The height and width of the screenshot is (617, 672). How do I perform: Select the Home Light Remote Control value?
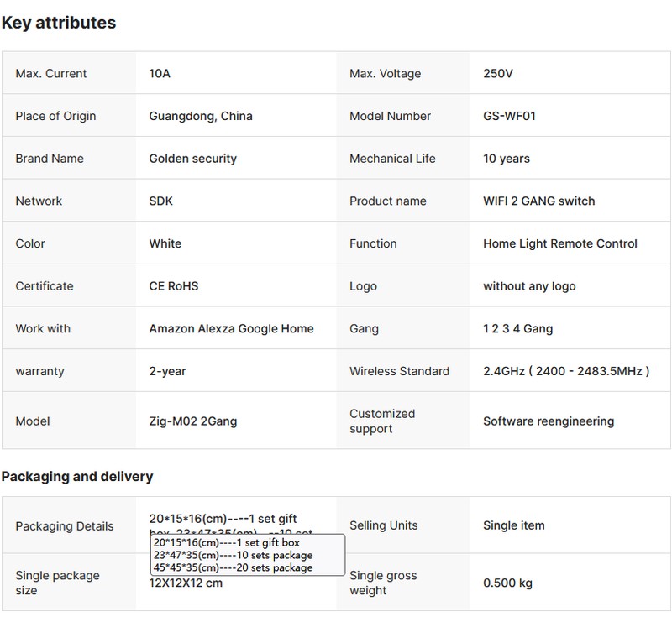click(x=559, y=243)
